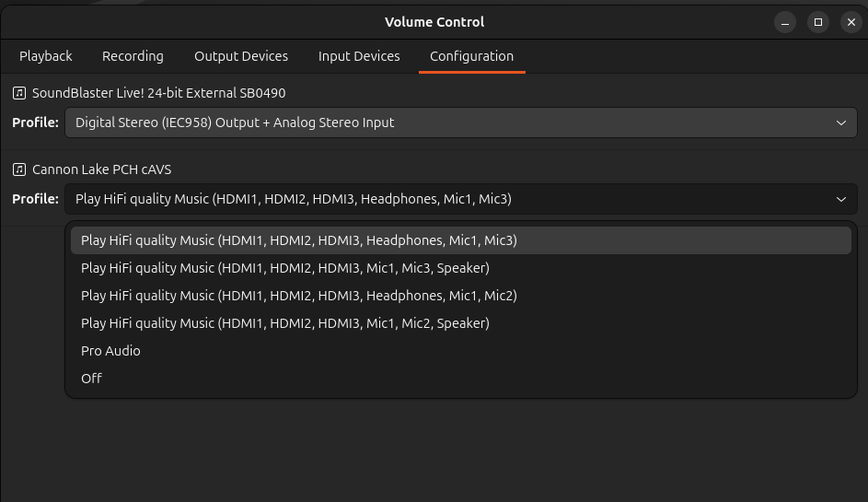Select the Configuration tab
868x502 pixels.
tap(471, 56)
